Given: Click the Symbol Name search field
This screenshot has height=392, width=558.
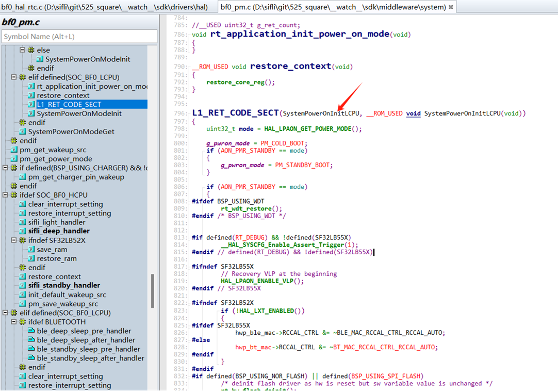Looking at the screenshot, I should [x=79, y=36].
